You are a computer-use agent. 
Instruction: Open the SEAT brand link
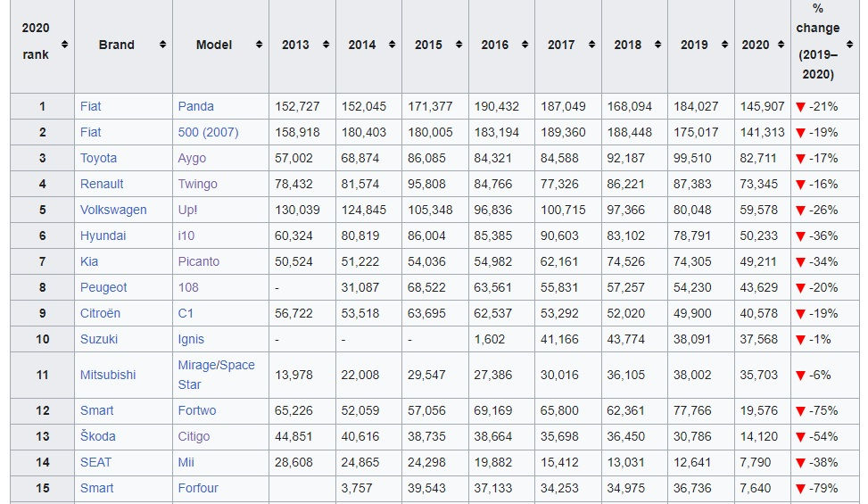point(95,462)
